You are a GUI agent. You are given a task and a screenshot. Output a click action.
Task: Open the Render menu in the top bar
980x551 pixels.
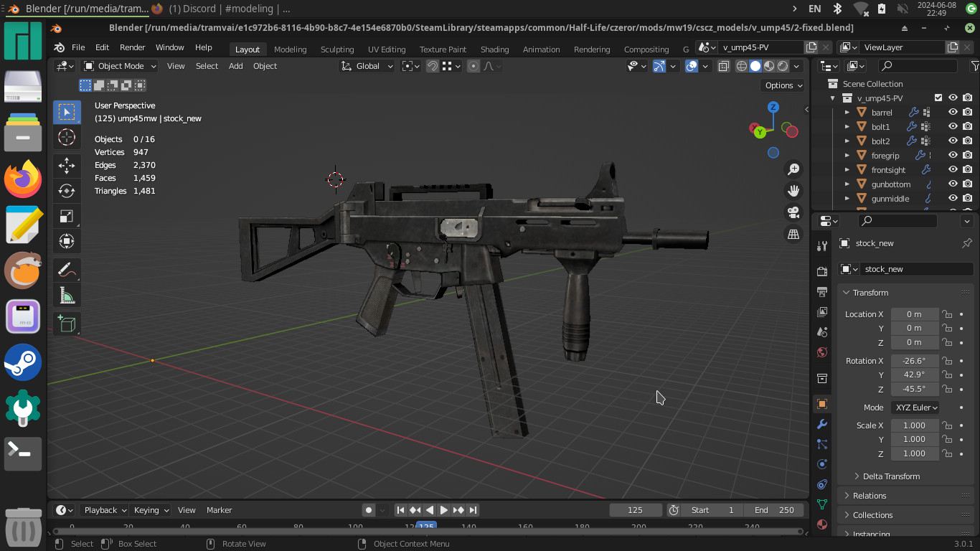point(132,47)
